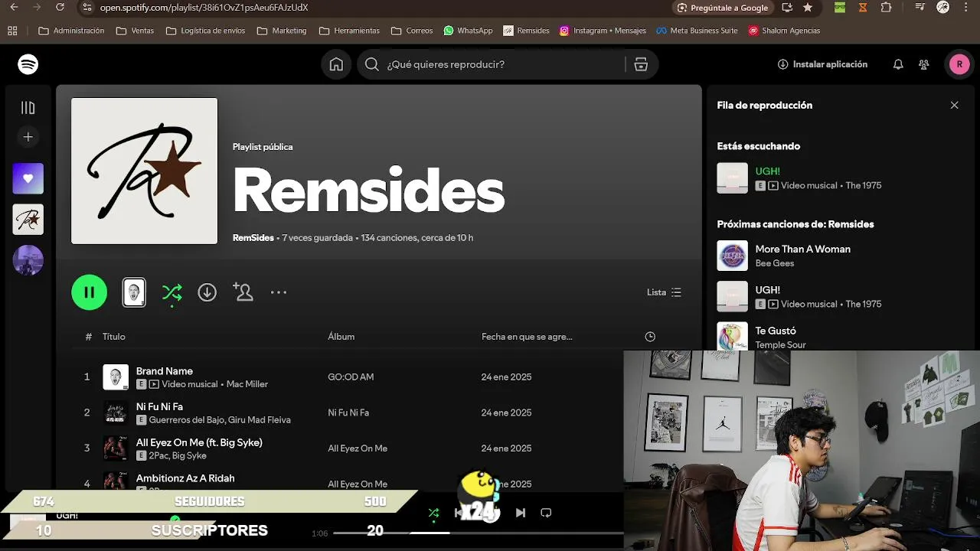Screen dimensions: 980x551
Task: Open browser extensions puzzle icon
Action: click(x=887, y=8)
